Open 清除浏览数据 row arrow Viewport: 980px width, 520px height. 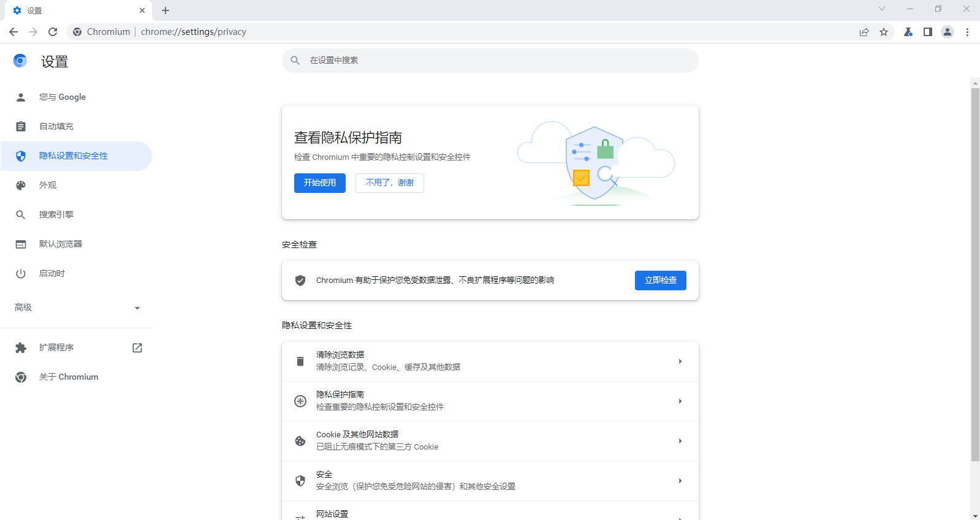click(x=680, y=361)
